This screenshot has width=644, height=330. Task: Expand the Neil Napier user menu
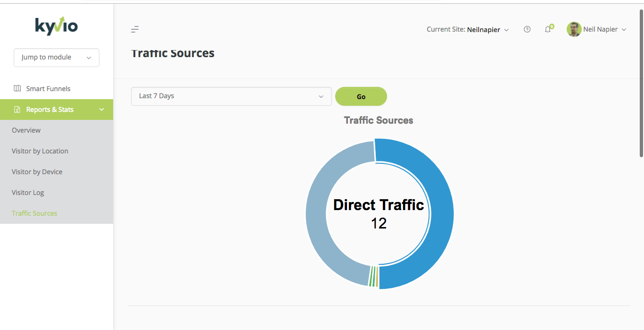(605, 29)
